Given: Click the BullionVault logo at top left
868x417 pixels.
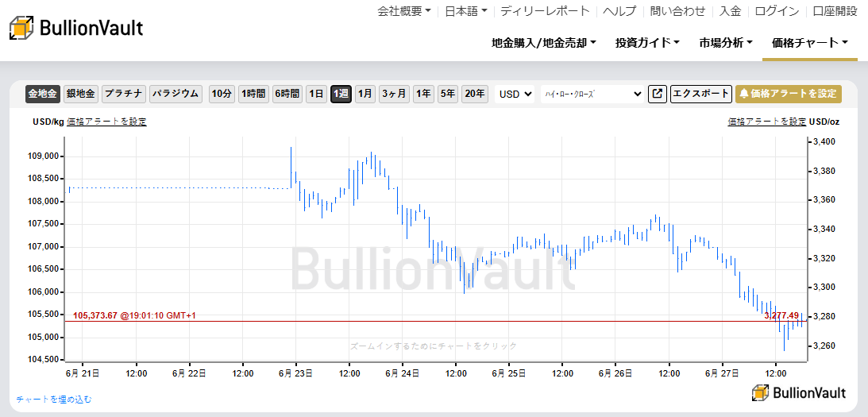Looking at the screenshot, I should 75,28.
